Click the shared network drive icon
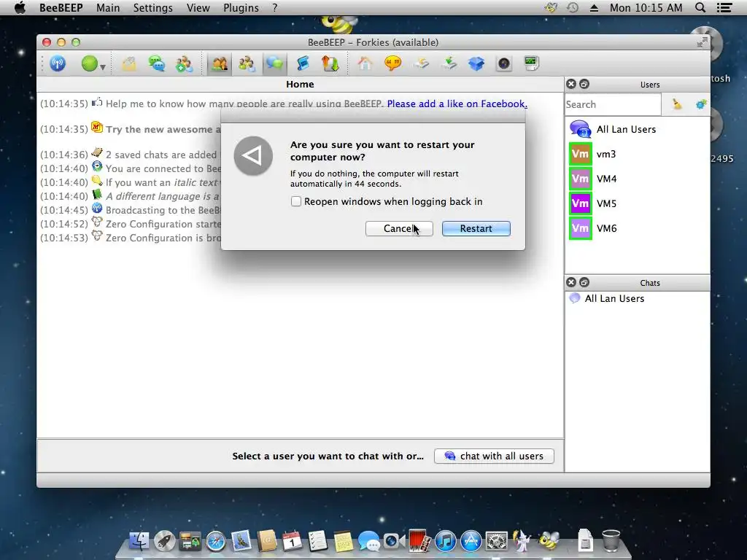Viewport: 747px width, 560px height. tap(421, 64)
